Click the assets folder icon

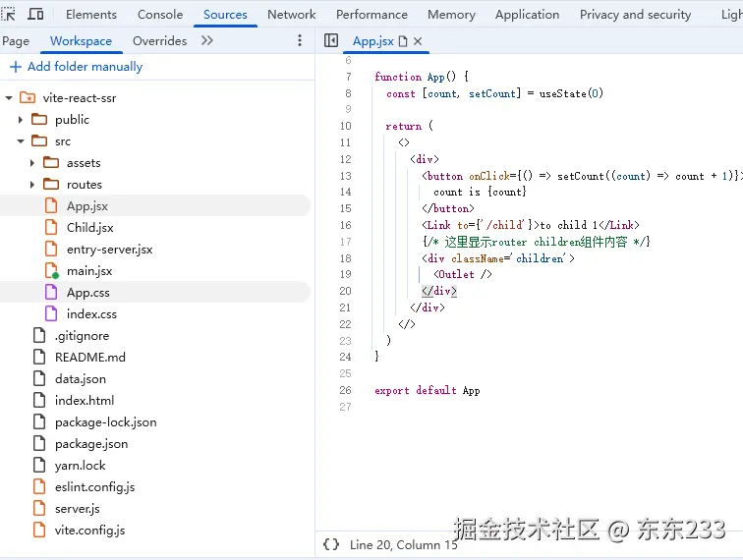pyautogui.click(x=51, y=162)
